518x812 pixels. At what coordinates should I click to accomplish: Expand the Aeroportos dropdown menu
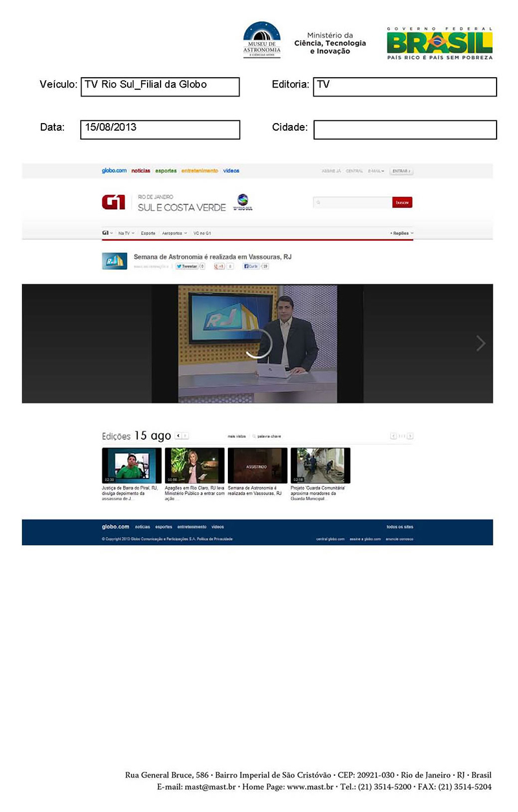[174, 232]
